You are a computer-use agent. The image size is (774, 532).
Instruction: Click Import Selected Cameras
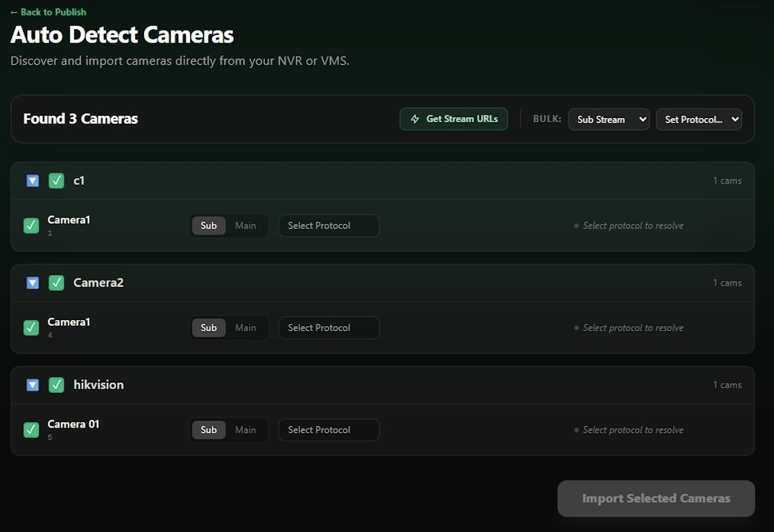tap(656, 498)
